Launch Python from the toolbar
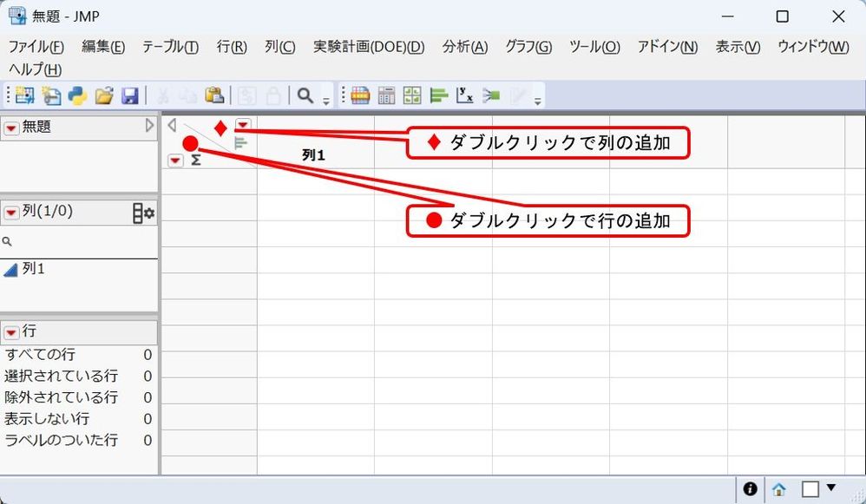Image resolution: width=866 pixels, height=504 pixels. (77, 95)
